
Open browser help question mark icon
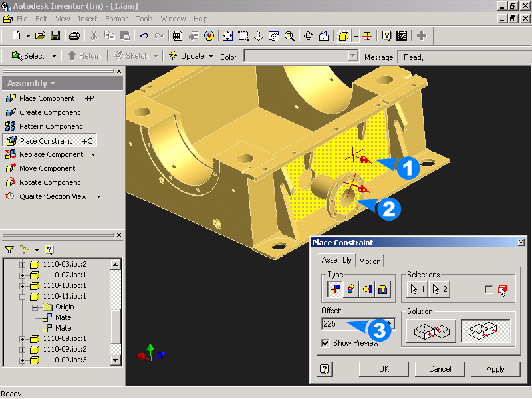pos(49,250)
